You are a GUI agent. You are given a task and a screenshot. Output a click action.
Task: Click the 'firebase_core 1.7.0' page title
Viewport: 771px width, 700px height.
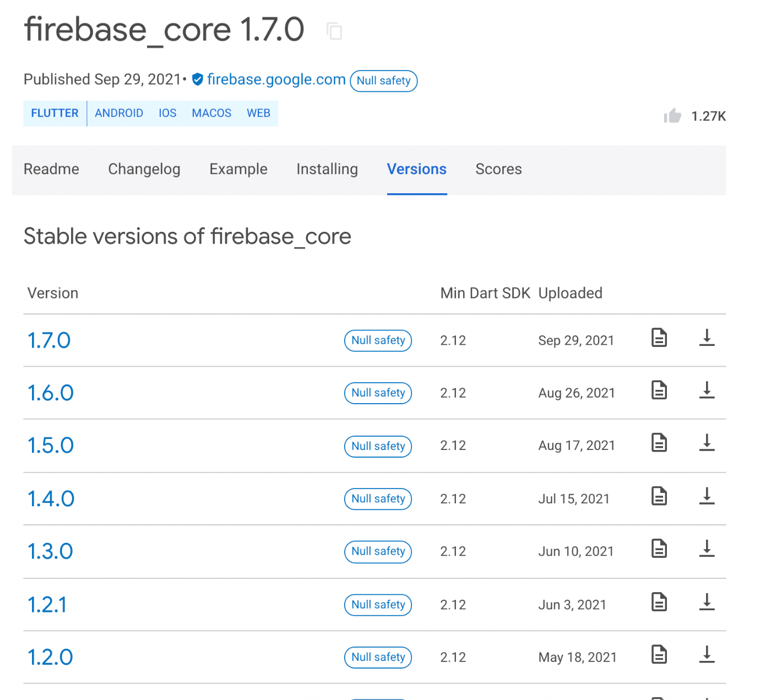pyautogui.click(x=164, y=30)
